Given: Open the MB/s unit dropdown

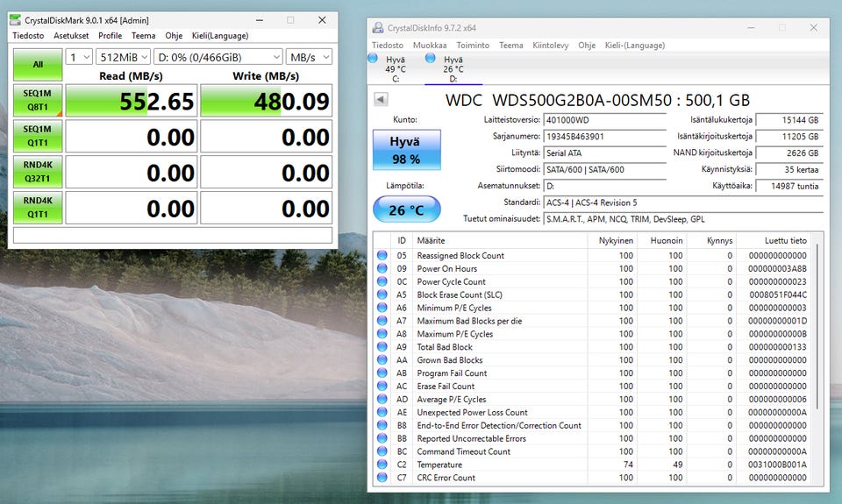Looking at the screenshot, I should [x=309, y=57].
